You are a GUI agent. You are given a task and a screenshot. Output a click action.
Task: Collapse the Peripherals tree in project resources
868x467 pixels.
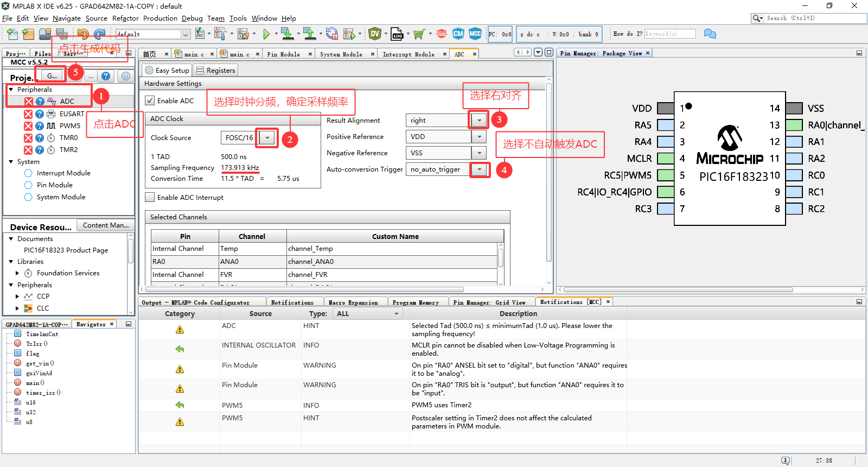11,90
